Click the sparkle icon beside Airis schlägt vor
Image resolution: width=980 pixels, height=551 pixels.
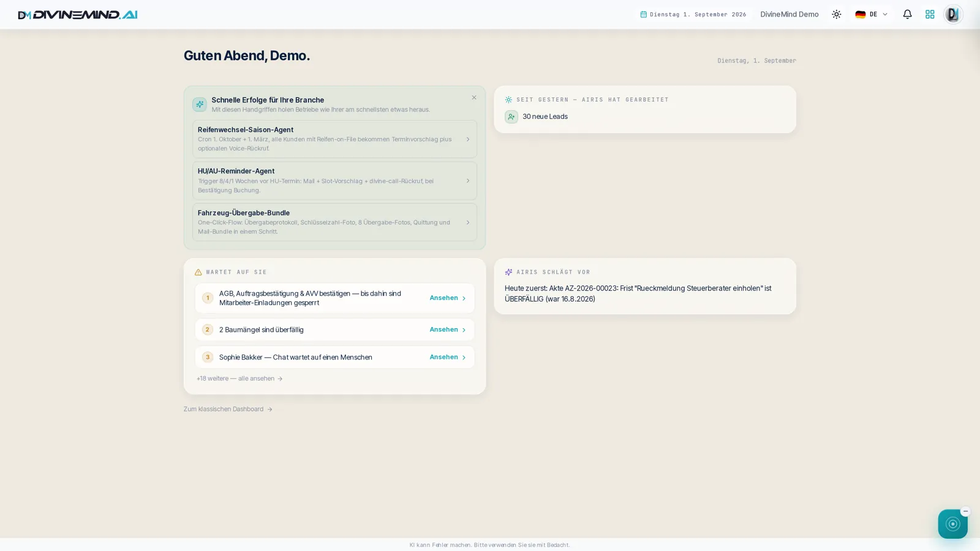pyautogui.click(x=508, y=272)
